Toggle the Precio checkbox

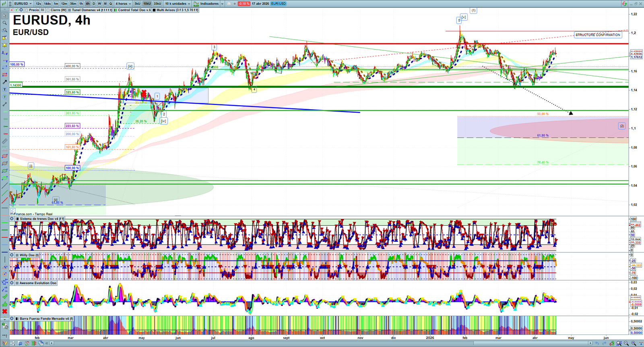click(27, 10)
